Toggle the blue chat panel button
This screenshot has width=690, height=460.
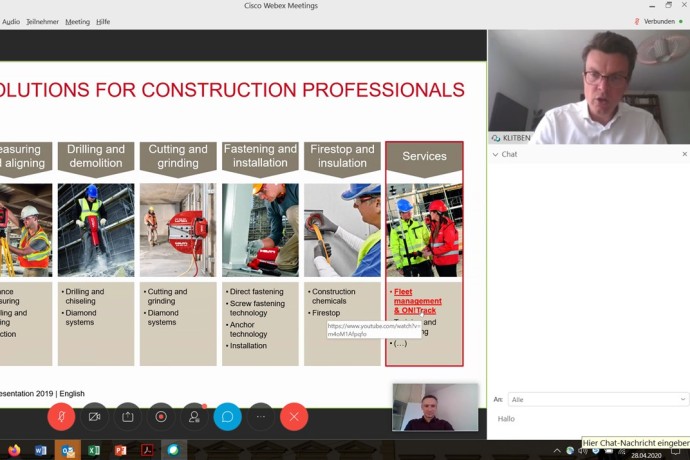pos(227,416)
